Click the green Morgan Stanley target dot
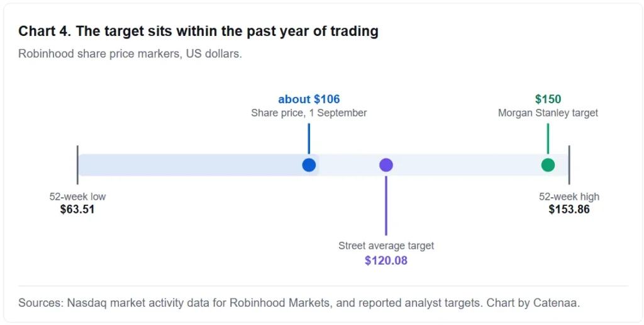The width and height of the screenshot is (644, 325). [x=548, y=165]
